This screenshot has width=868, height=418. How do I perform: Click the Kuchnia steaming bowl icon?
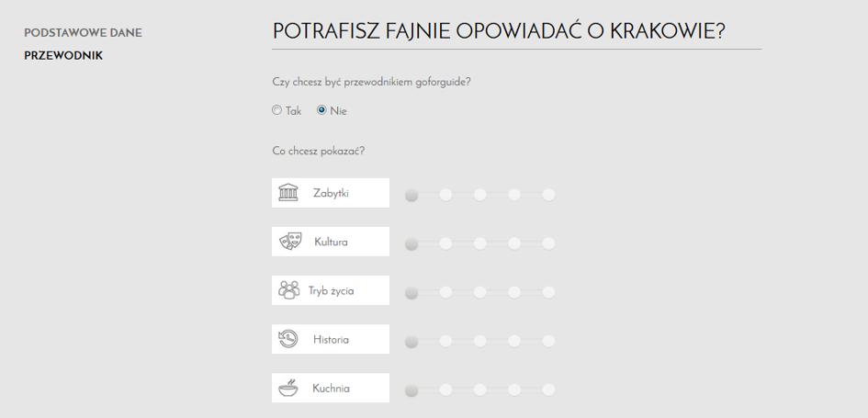(x=287, y=388)
